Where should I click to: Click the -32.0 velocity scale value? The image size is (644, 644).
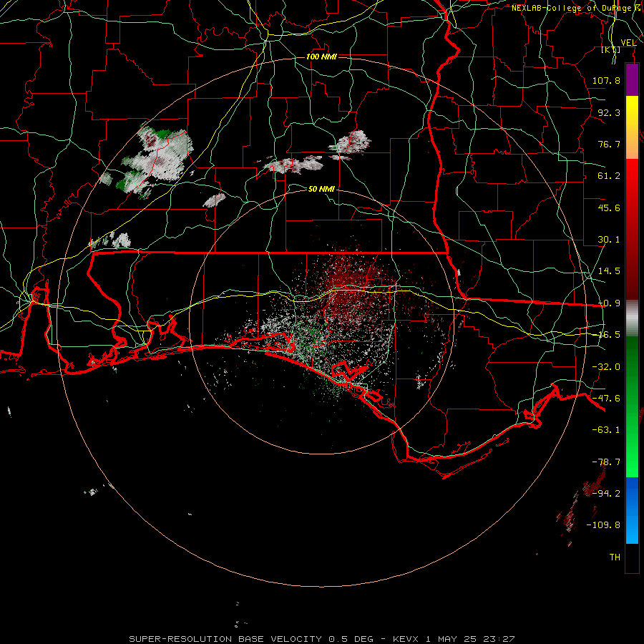click(606, 367)
